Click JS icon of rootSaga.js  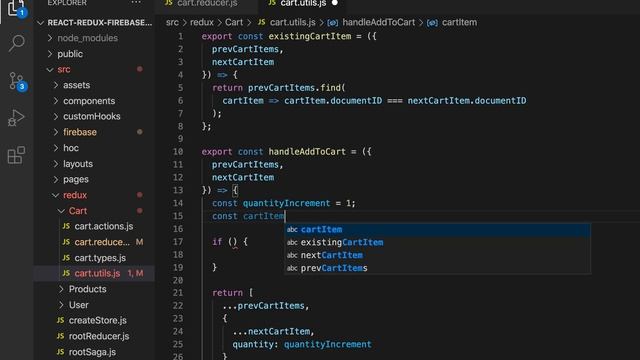pos(60,351)
